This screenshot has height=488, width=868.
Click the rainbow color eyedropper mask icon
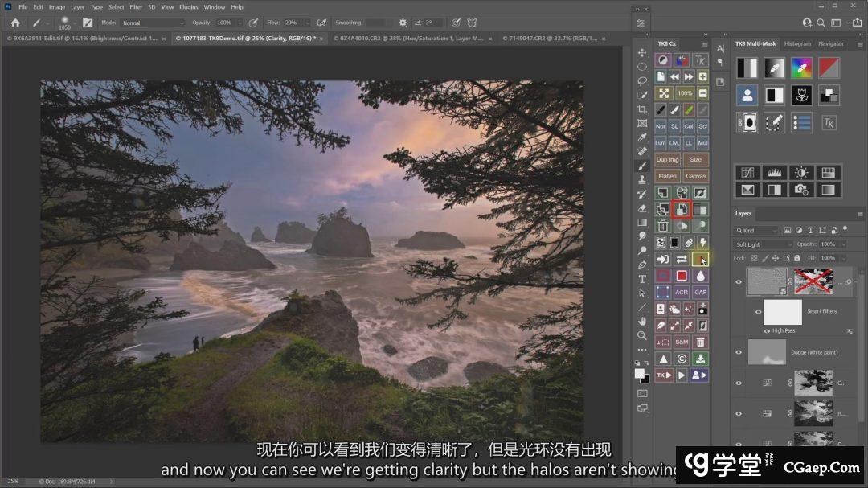(x=800, y=68)
